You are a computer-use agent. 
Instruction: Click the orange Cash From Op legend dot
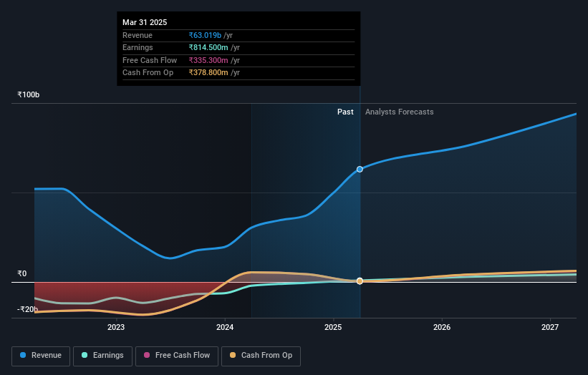[x=233, y=355]
